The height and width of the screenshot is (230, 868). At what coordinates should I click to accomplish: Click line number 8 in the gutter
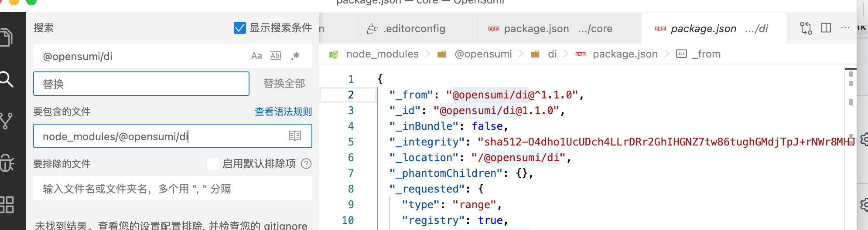coord(351,189)
